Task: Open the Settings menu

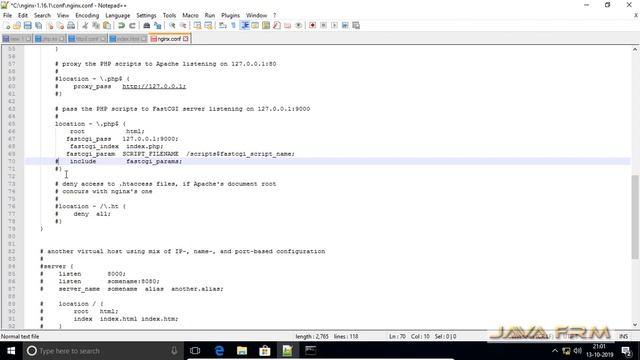Action: click(146, 16)
